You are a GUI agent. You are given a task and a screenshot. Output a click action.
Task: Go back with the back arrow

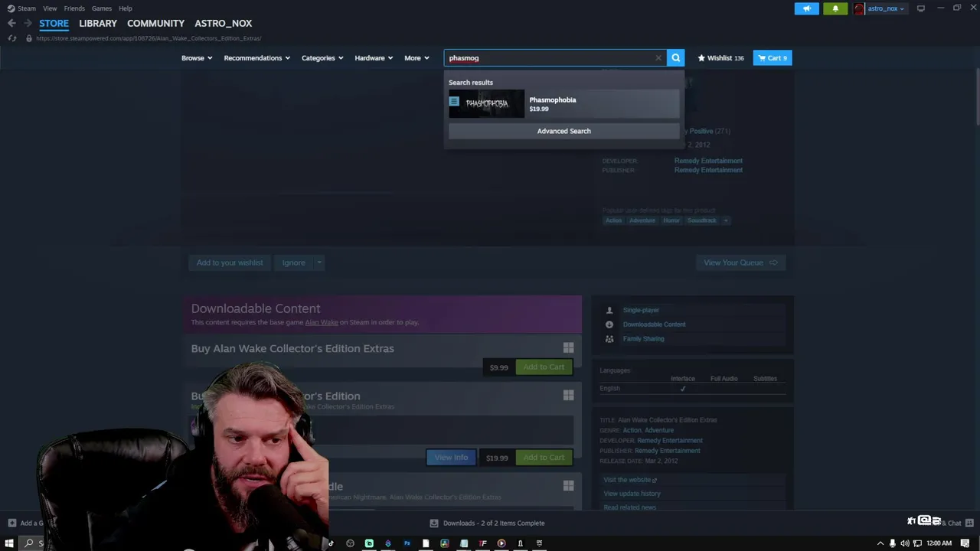(11, 24)
